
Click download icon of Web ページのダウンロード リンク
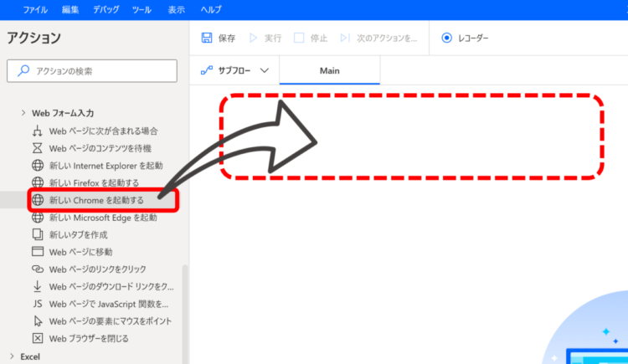click(37, 286)
